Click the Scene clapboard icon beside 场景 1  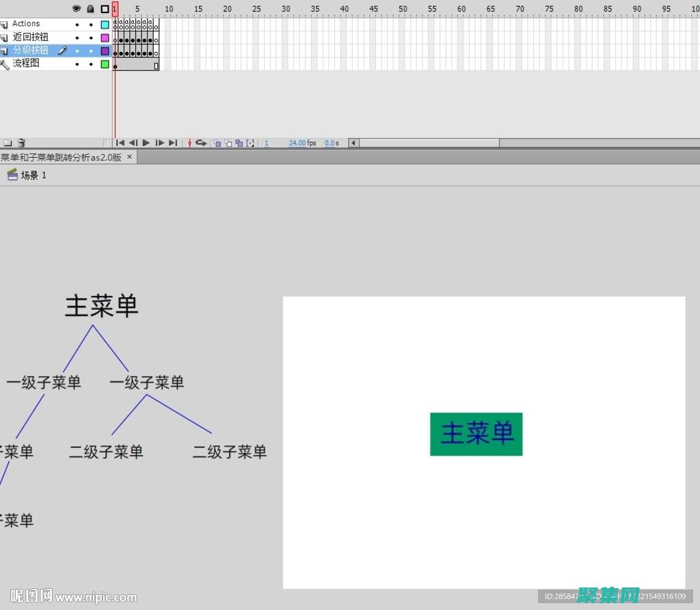point(12,175)
